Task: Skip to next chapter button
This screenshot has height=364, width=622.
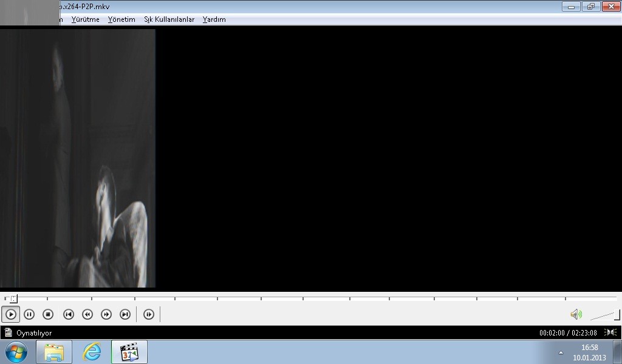Action: pos(125,314)
